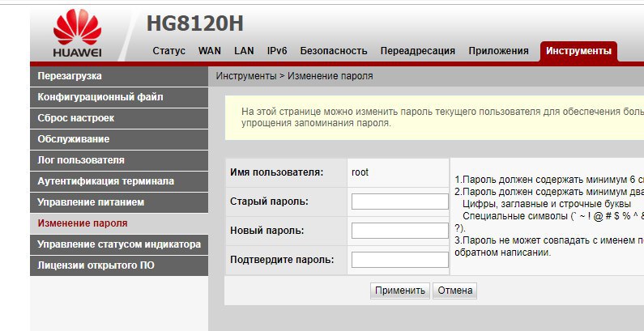This screenshot has height=331, width=644.
Task: Click the breadcrumb Инструменты > Изменение пароля
Action: pyautogui.click(x=295, y=76)
